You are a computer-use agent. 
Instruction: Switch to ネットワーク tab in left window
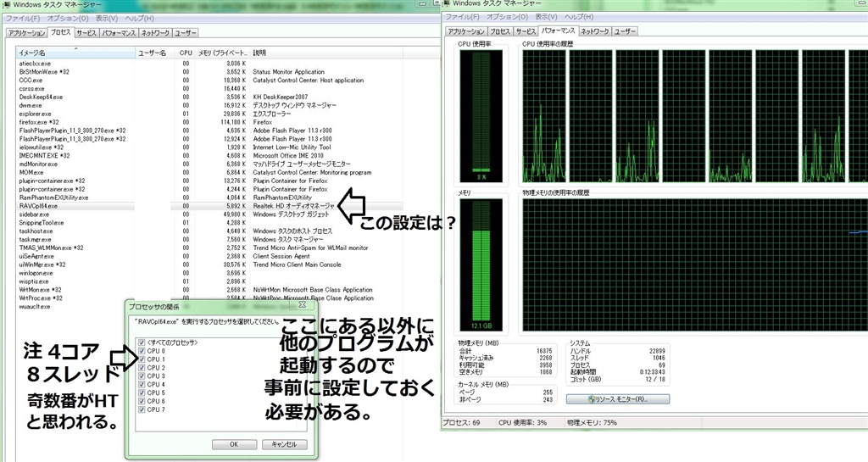click(155, 33)
